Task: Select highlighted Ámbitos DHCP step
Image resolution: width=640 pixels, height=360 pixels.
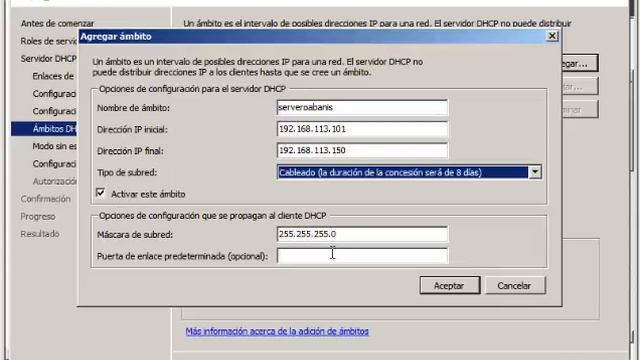Action: pyautogui.click(x=44, y=129)
